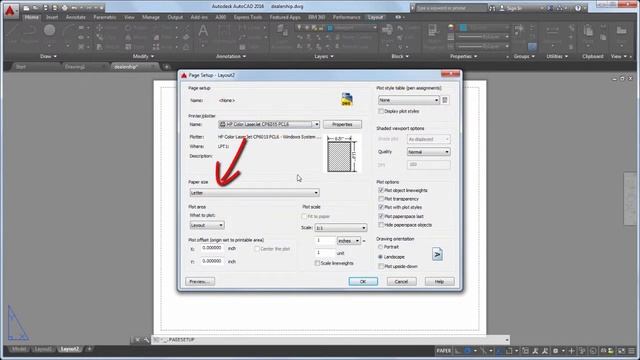Switch to the Model layout tab
The width and height of the screenshot is (640, 360).
[18, 349]
